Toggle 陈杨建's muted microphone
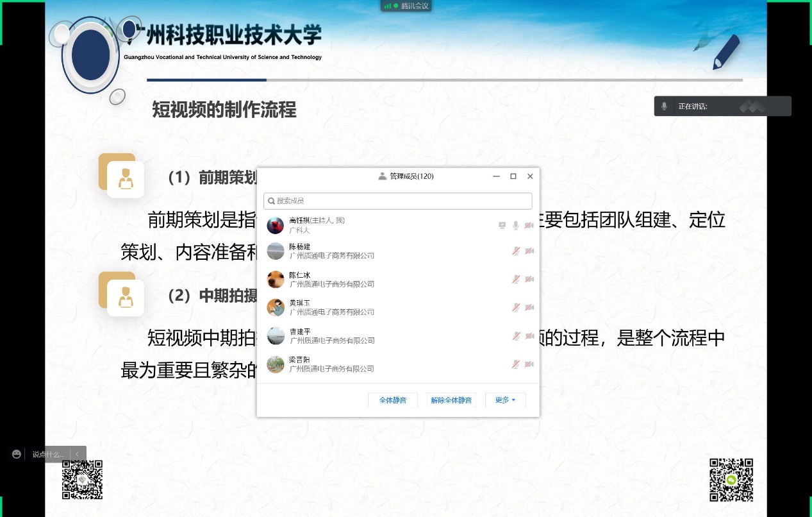The image size is (812, 517). coord(515,251)
